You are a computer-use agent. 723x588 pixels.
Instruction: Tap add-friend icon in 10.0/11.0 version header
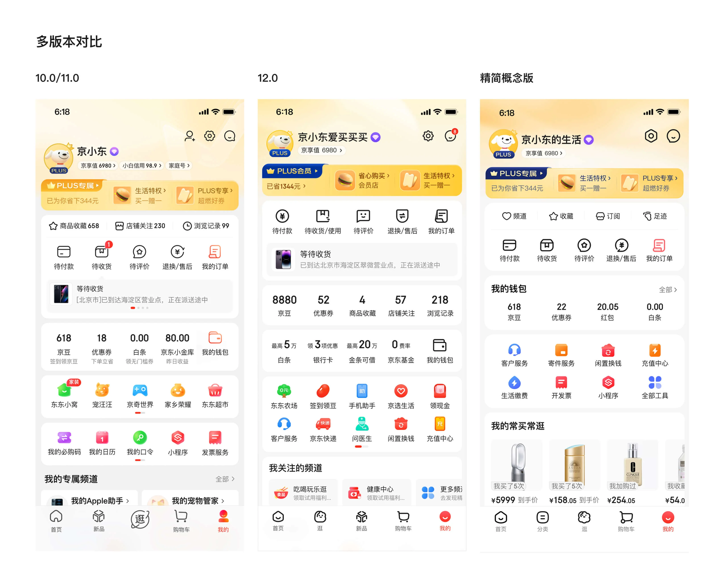(x=189, y=136)
